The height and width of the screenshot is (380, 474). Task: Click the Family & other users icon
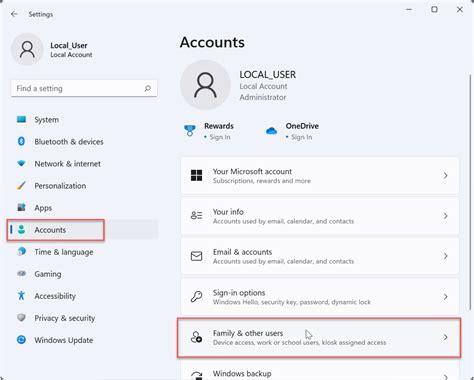click(196, 337)
